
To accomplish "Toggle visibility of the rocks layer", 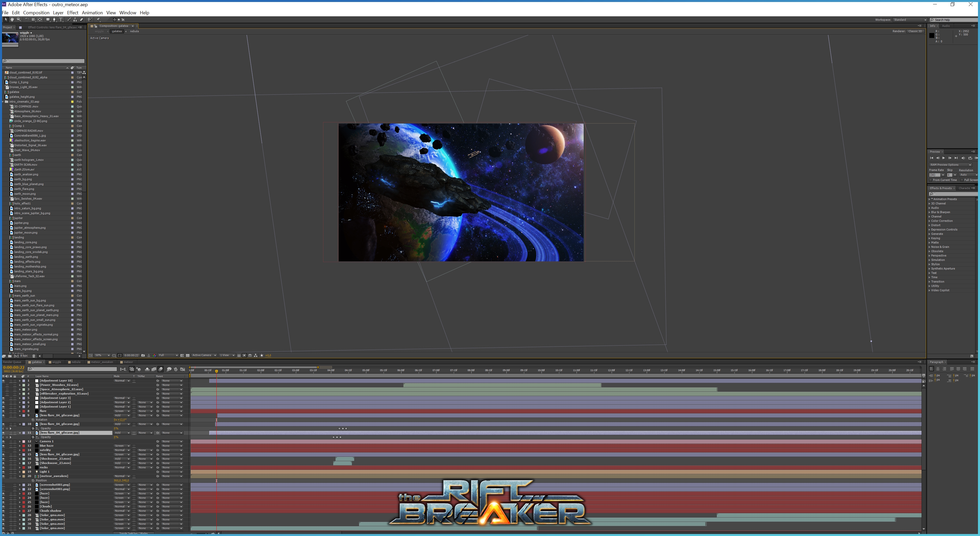I will click(x=3, y=468).
